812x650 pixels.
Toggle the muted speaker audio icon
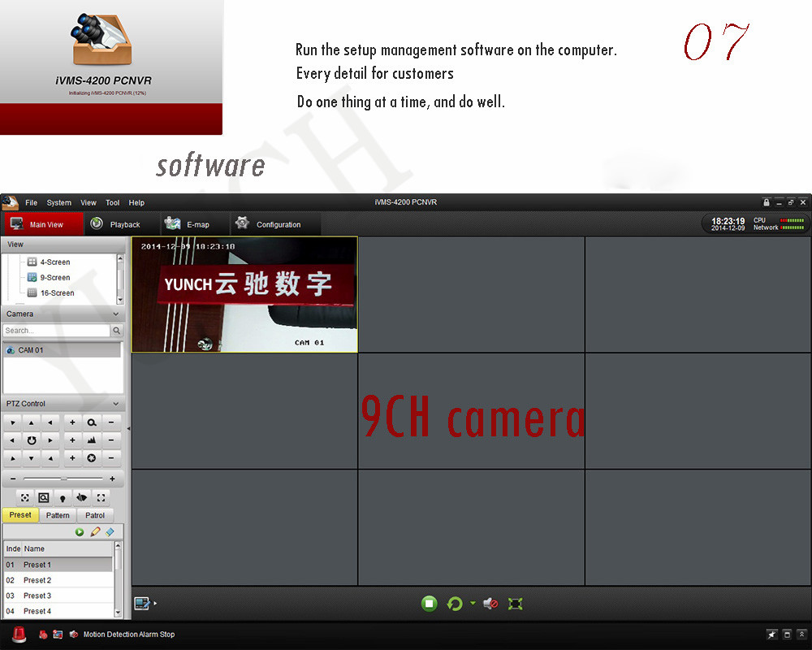pos(490,604)
